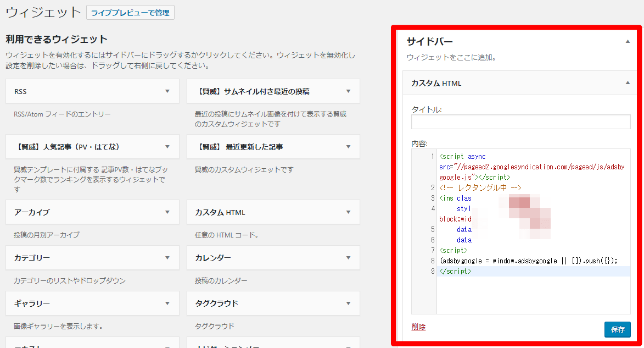Click the タイトル input field
The image size is (644, 348).
(x=521, y=121)
